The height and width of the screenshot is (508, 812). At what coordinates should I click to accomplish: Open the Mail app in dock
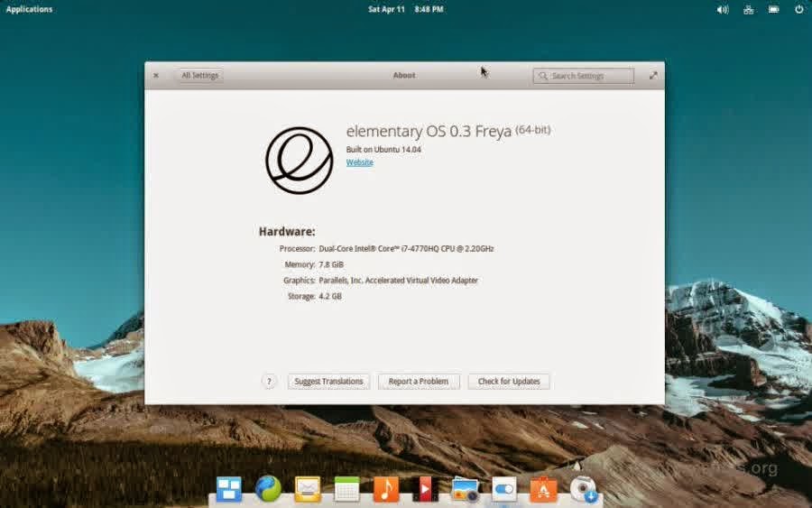click(308, 489)
